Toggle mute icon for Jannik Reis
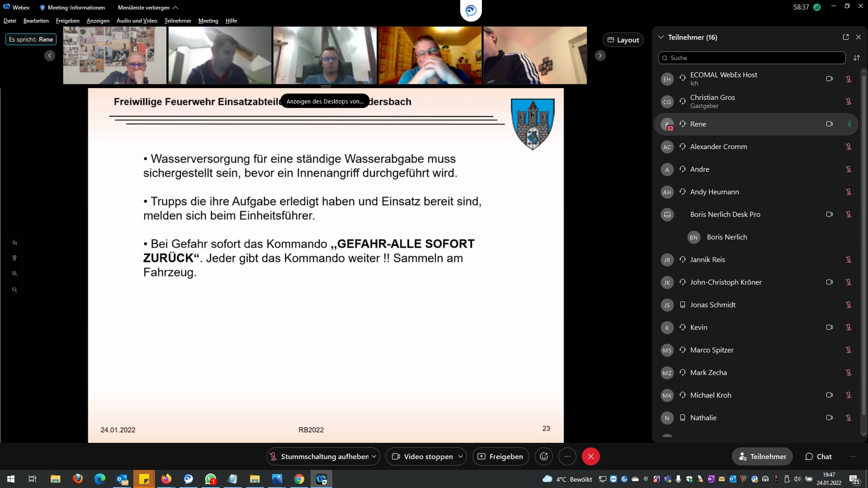The width and height of the screenshot is (868, 488). [849, 259]
